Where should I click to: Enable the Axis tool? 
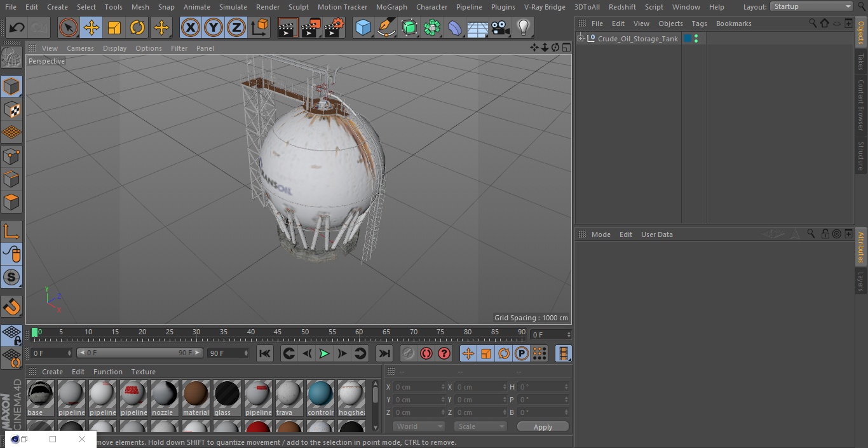pos(11,231)
